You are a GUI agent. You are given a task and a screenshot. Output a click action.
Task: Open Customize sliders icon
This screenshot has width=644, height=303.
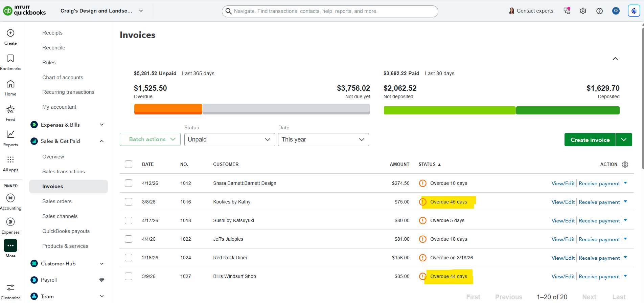point(10,287)
